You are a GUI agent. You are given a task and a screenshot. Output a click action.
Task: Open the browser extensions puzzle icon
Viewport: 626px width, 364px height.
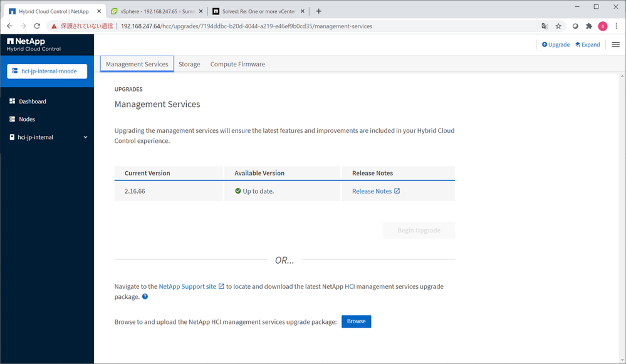[589, 26]
